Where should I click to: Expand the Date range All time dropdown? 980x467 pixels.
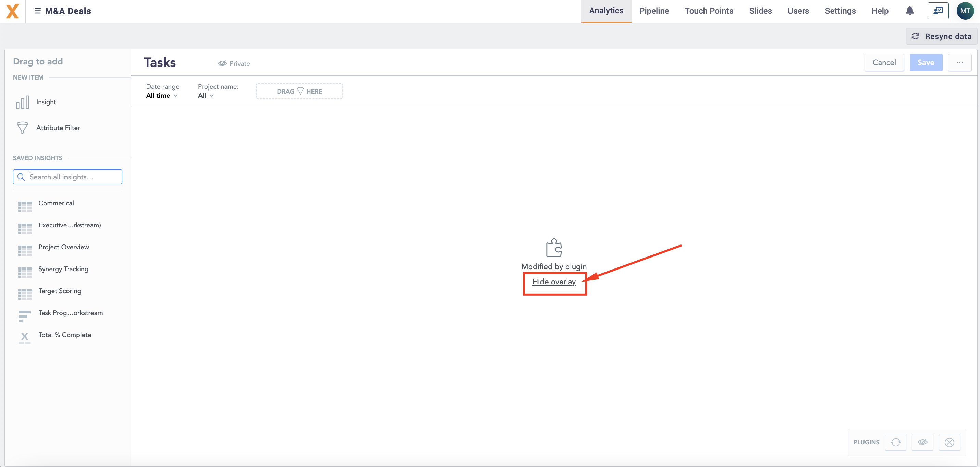click(x=162, y=96)
